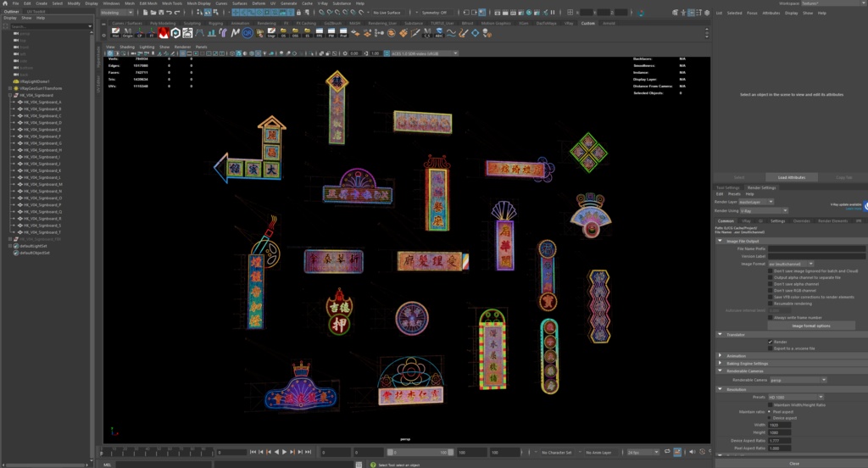
Task: Click the V-Ray update available icon
Action: click(864, 205)
